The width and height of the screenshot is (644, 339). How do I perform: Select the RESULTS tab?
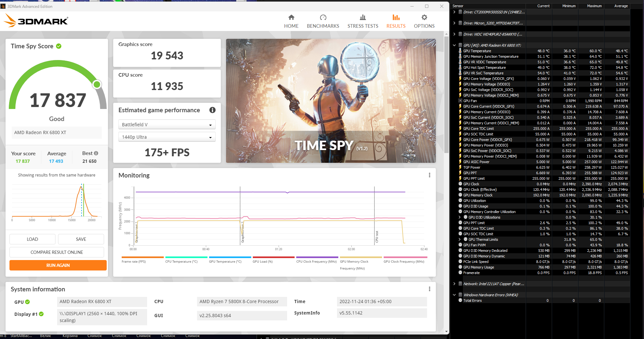(x=396, y=22)
